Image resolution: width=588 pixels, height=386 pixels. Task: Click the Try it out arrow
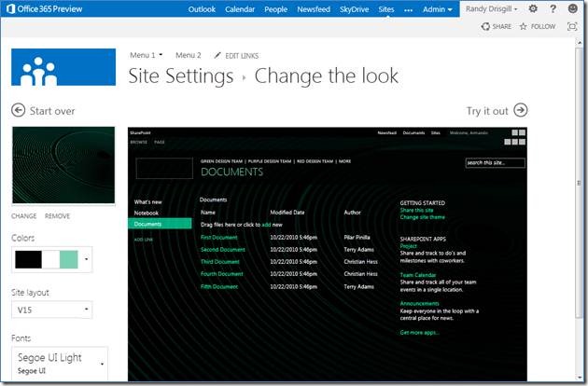[521, 110]
